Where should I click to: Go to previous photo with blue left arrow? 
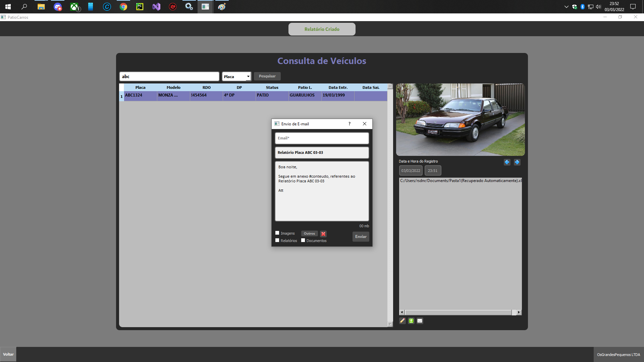pyautogui.click(x=507, y=162)
